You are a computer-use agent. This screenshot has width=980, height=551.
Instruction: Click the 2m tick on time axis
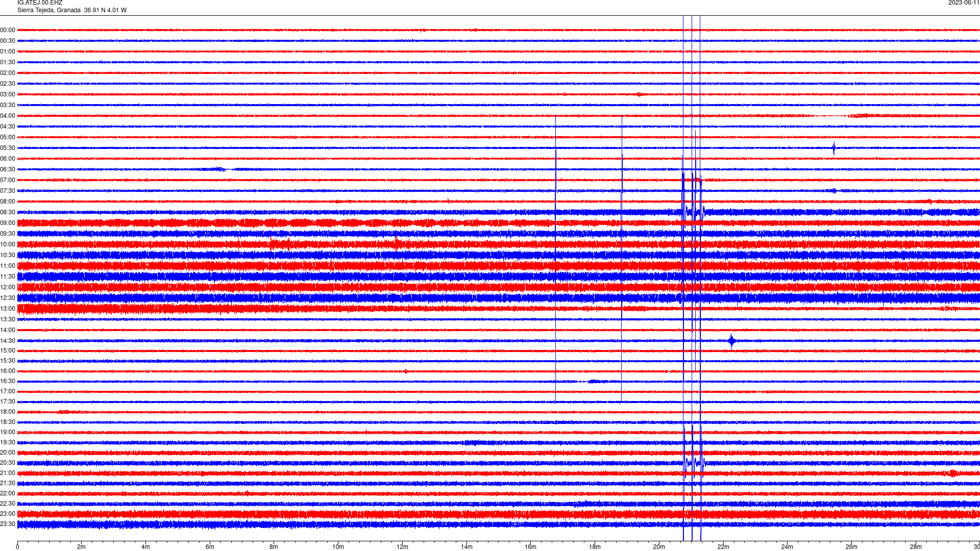(82, 547)
